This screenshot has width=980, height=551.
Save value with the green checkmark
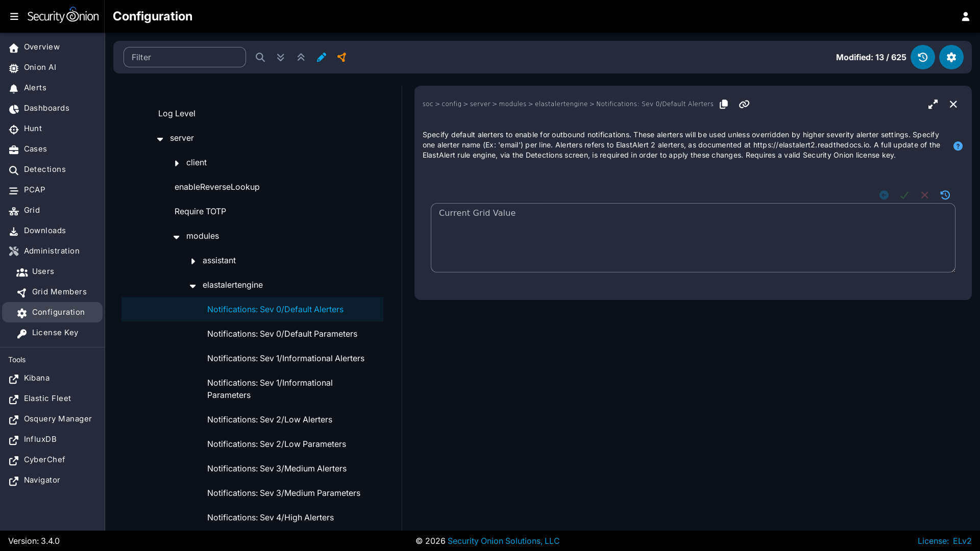pyautogui.click(x=904, y=195)
